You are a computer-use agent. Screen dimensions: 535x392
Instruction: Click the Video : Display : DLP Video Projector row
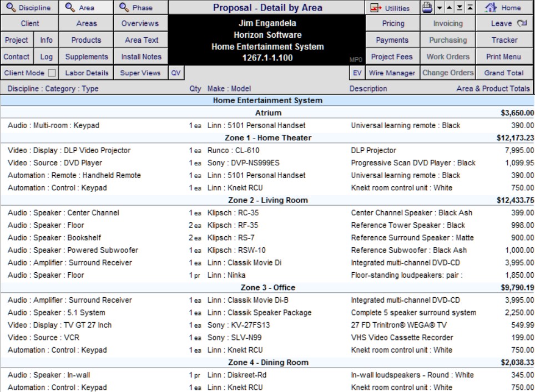click(267, 150)
